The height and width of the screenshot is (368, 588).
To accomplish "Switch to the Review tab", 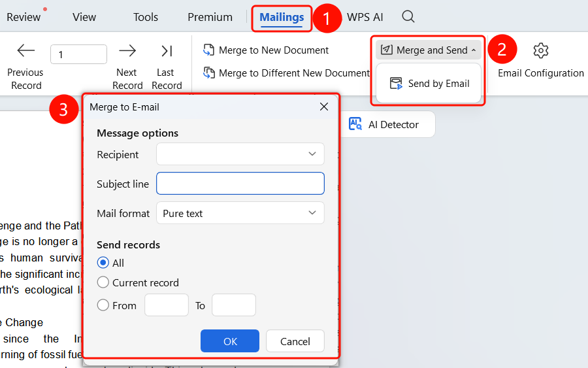I will [x=24, y=17].
